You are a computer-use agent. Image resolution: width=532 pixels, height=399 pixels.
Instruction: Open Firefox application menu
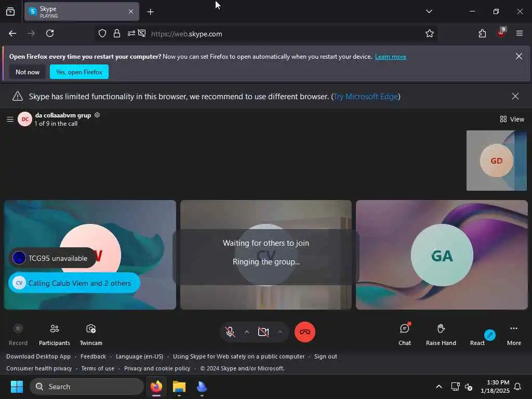point(519,33)
